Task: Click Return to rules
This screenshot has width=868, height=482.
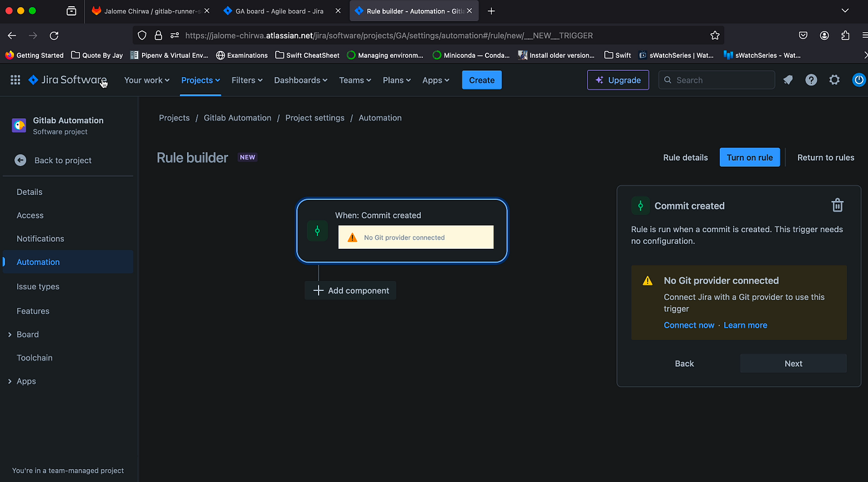Action: pyautogui.click(x=825, y=158)
